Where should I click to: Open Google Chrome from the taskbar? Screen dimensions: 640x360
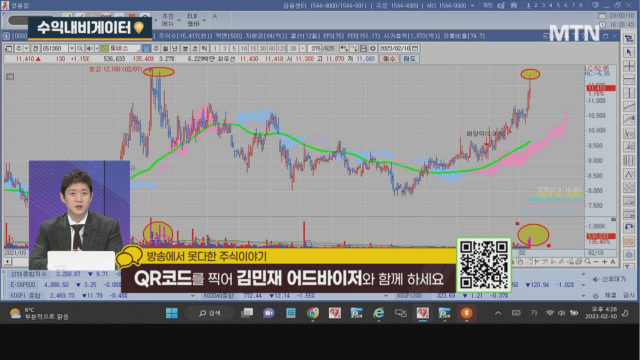pyautogui.click(x=313, y=313)
